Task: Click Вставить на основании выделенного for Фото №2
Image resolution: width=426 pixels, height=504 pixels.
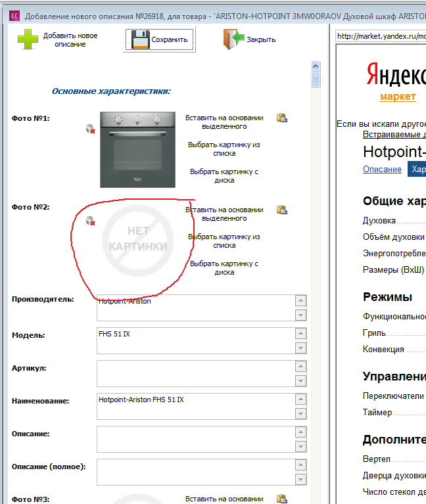Action: pos(224,214)
